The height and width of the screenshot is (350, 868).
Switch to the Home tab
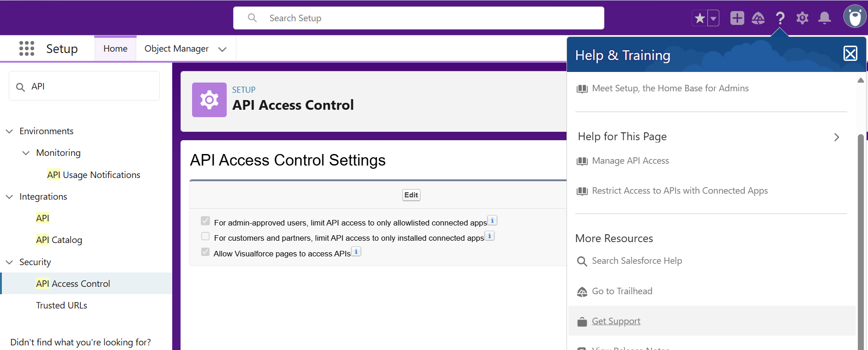click(115, 49)
